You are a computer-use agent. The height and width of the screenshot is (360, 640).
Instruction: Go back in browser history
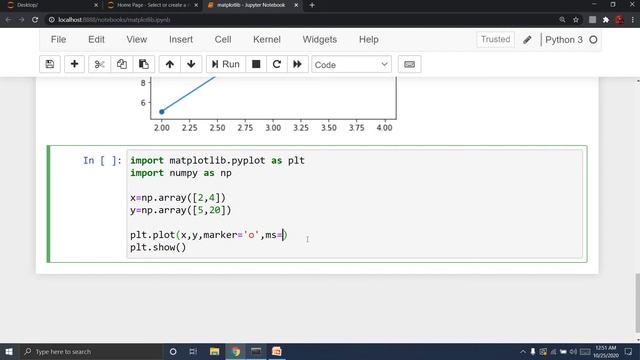9,20
